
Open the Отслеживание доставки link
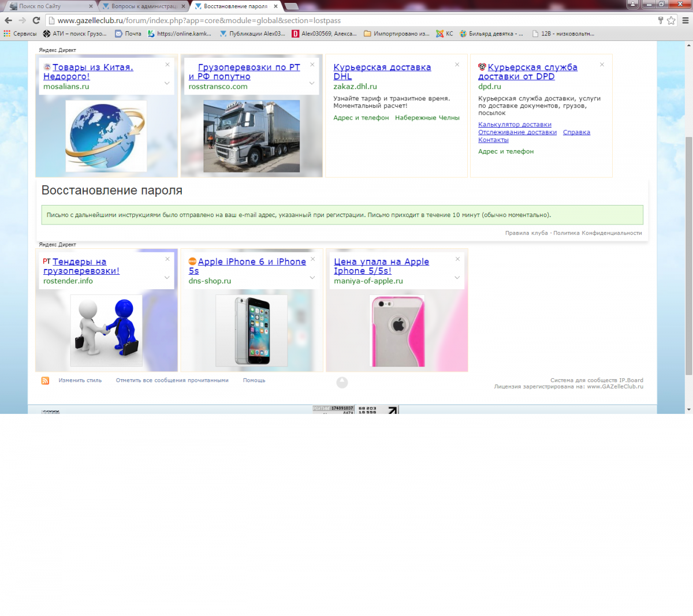tap(517, 132)
